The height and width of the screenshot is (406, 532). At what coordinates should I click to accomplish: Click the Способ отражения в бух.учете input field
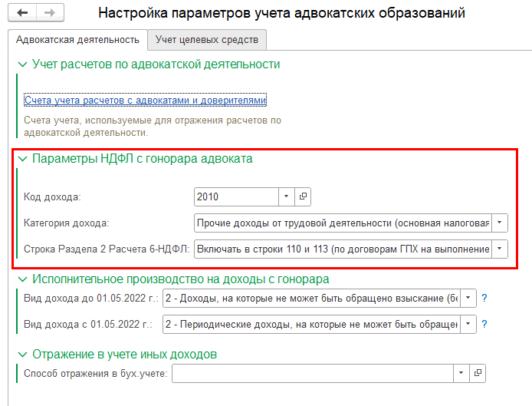pyautogui.click(x=313, y=373)
